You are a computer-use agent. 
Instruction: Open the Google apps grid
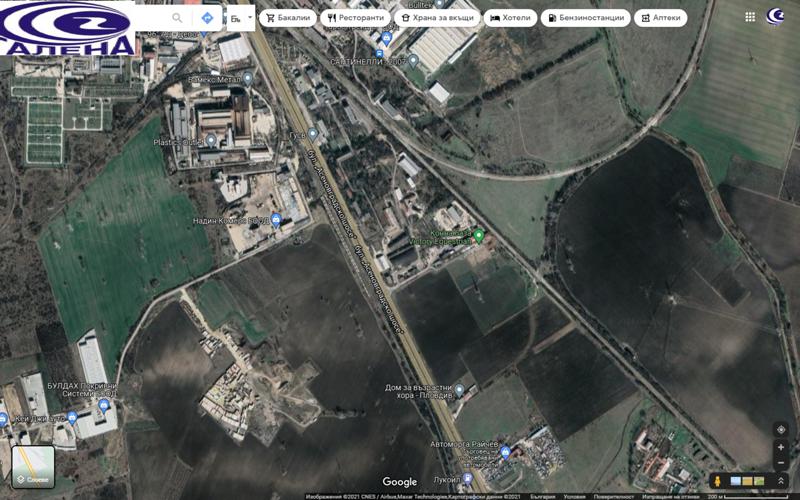point(750,17)
